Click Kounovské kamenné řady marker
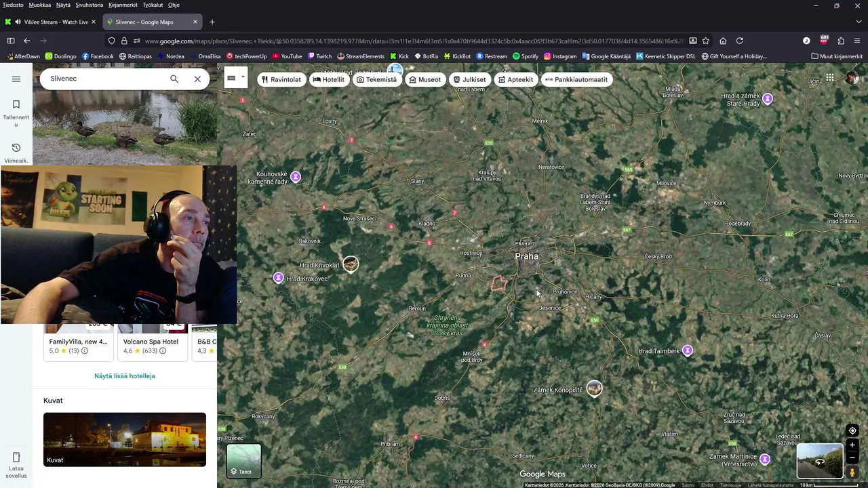 [296, 177]
